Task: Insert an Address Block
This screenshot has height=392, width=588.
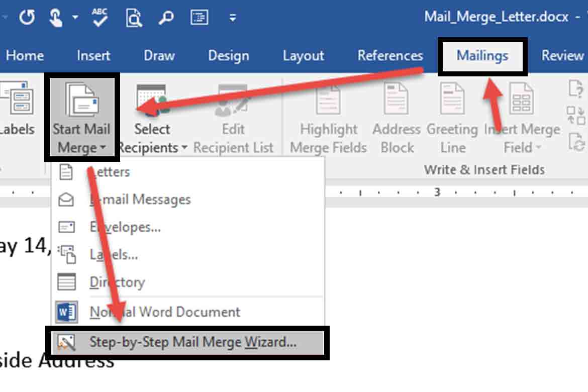Action: [397, 119]
